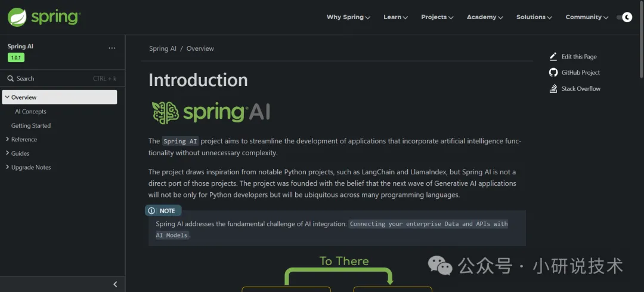
Task: Click the magnifier search icon
Action: point(11,79)
